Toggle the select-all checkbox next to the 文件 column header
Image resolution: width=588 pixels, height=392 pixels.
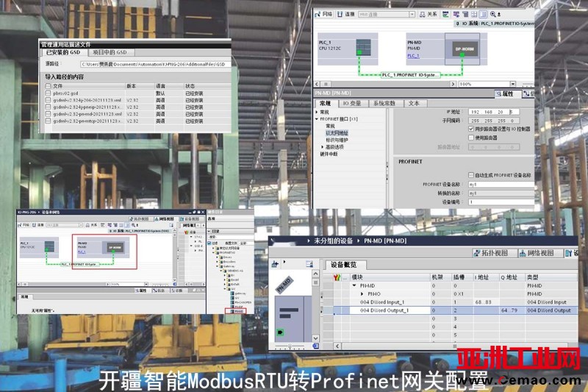pos(48,86)
